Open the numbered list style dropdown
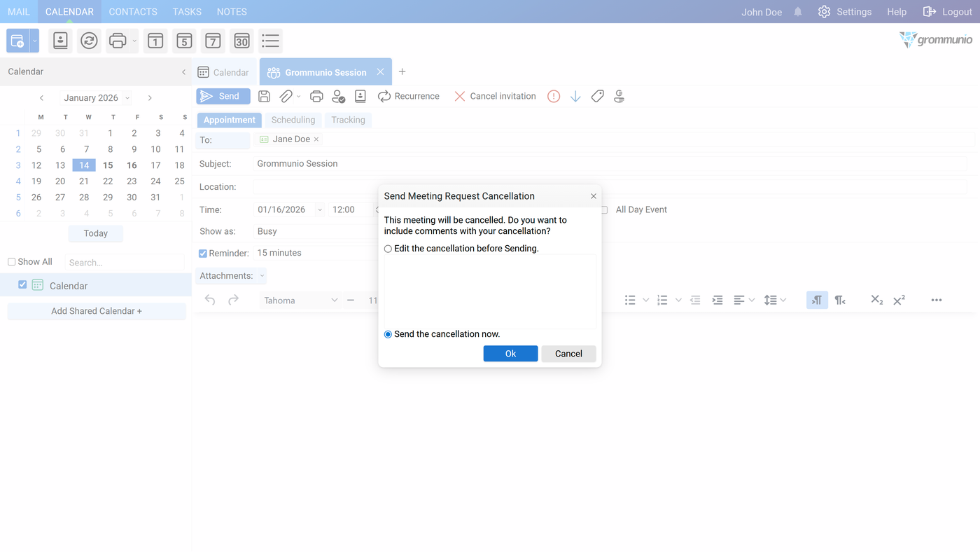The width and height of the screenshot is (980, 552). [678, 300]
